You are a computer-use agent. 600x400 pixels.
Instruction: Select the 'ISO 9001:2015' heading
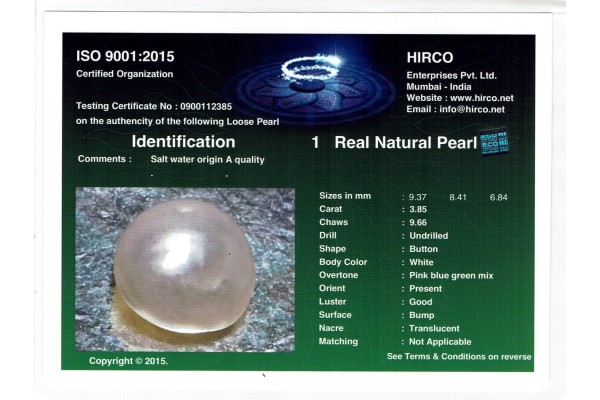125,56
